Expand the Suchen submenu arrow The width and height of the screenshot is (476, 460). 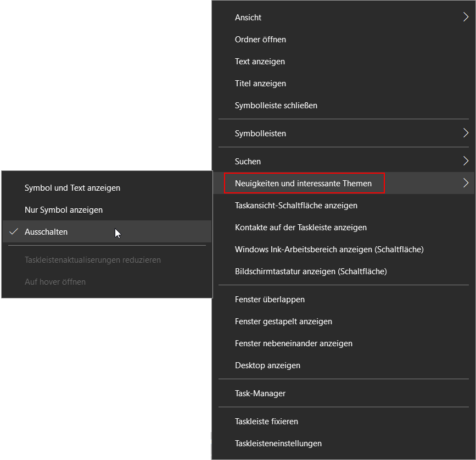[465, 162]
